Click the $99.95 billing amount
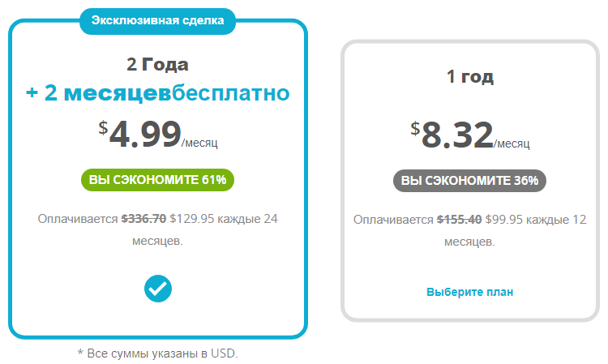 (x=504, y=220)
